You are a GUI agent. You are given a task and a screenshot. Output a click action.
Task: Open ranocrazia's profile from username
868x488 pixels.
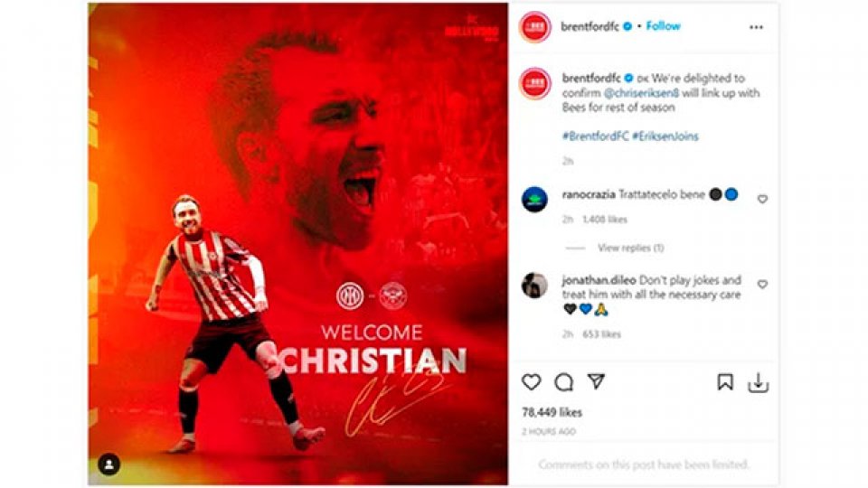point(589,195)
